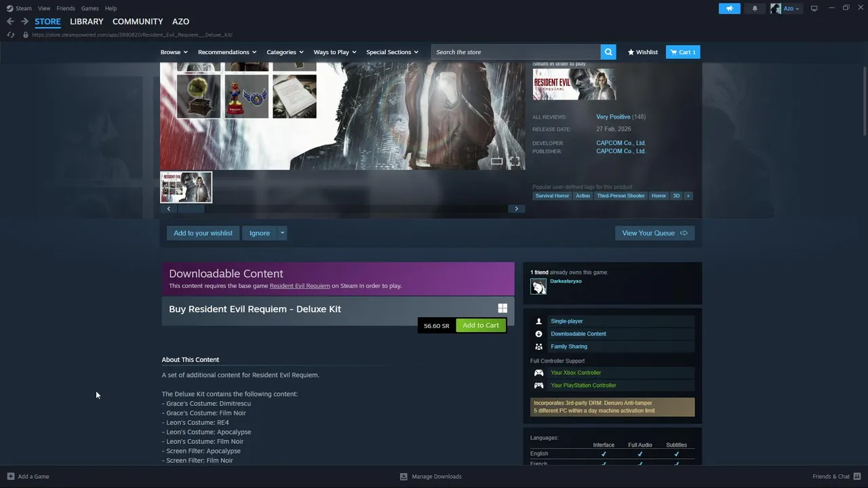This screenshot has height=488, width=868.
Task: Expand the Browse dropdown
Action: pyautogui.click(x=174, y=52)
